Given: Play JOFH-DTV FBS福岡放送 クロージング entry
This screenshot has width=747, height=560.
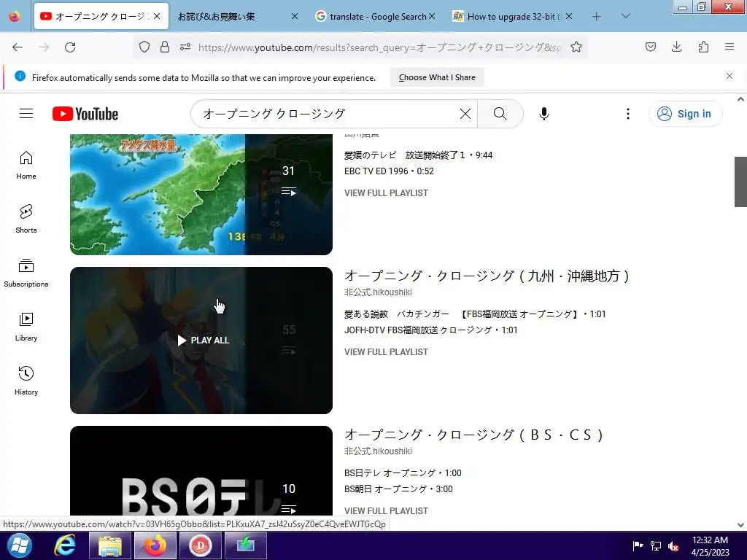Looking at the screenshot, I should (430, 330).
